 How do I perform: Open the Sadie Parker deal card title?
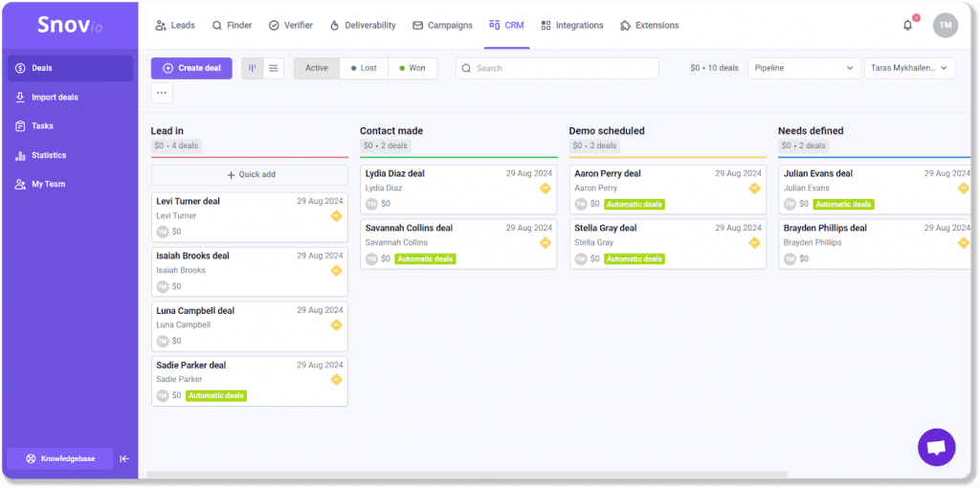pos(191,365)
